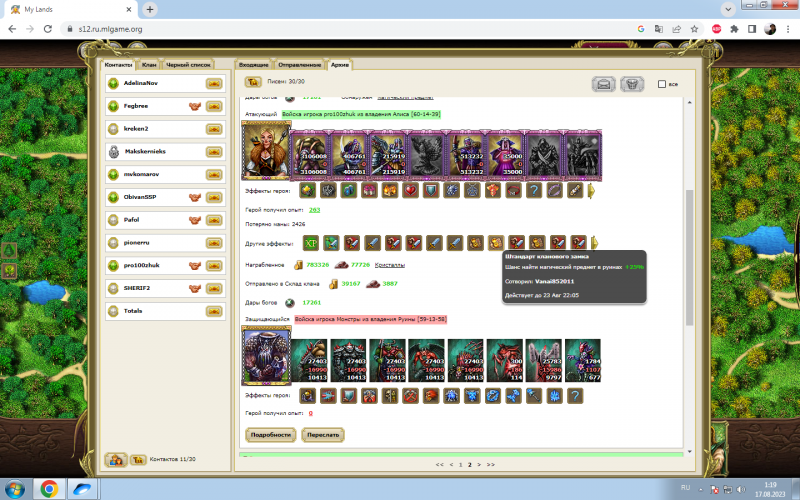
Task: Click envelope icon beside pionerru
Action: point(214,243)
